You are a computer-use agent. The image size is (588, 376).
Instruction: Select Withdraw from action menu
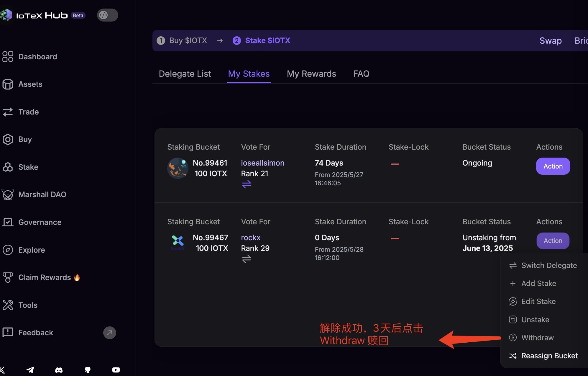click(x=537, y=338)
